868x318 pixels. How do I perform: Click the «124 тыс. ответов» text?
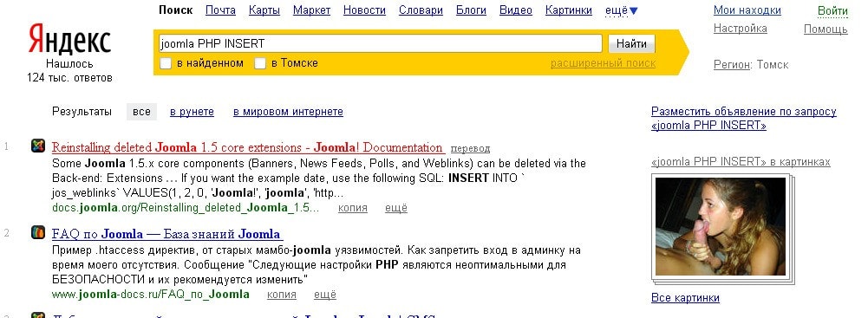pyautogui.click(x=69, y=78)
